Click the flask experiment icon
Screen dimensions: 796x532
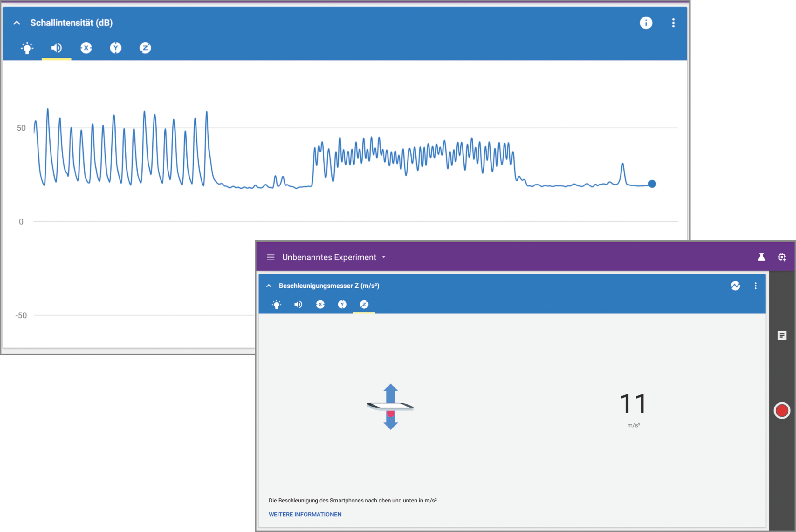click(761, 257)
